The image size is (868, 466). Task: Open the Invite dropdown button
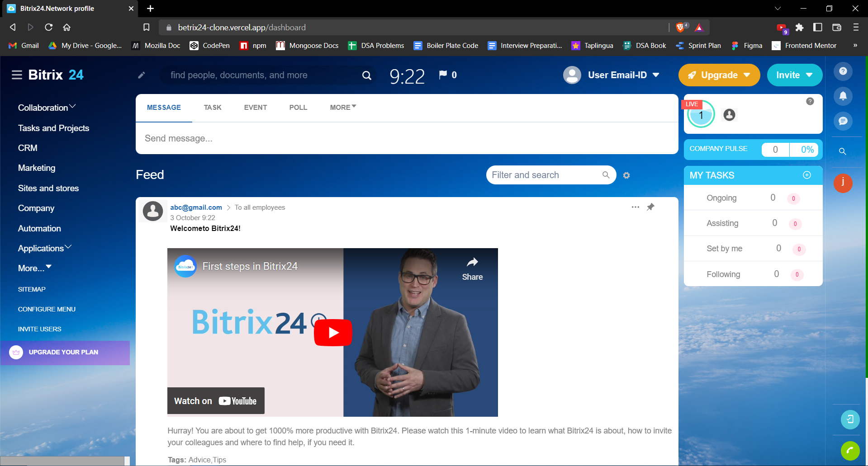(795, 75)
